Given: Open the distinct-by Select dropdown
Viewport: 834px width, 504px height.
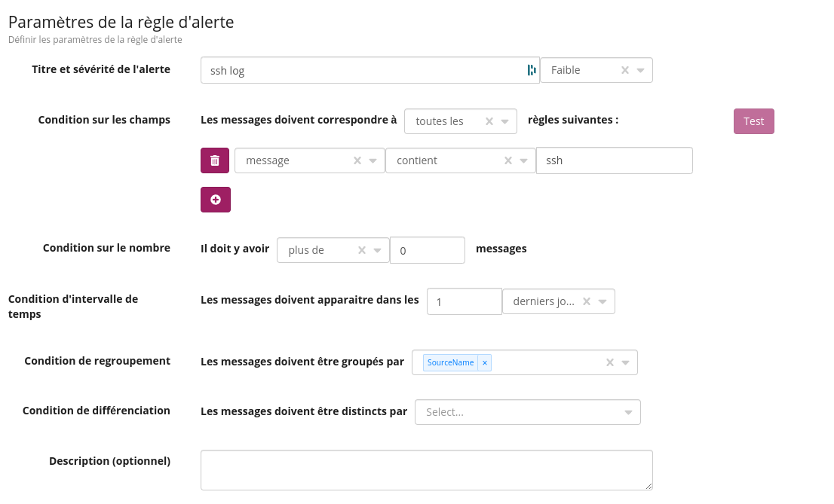Looking at the screenshot, I should (628, 412).
